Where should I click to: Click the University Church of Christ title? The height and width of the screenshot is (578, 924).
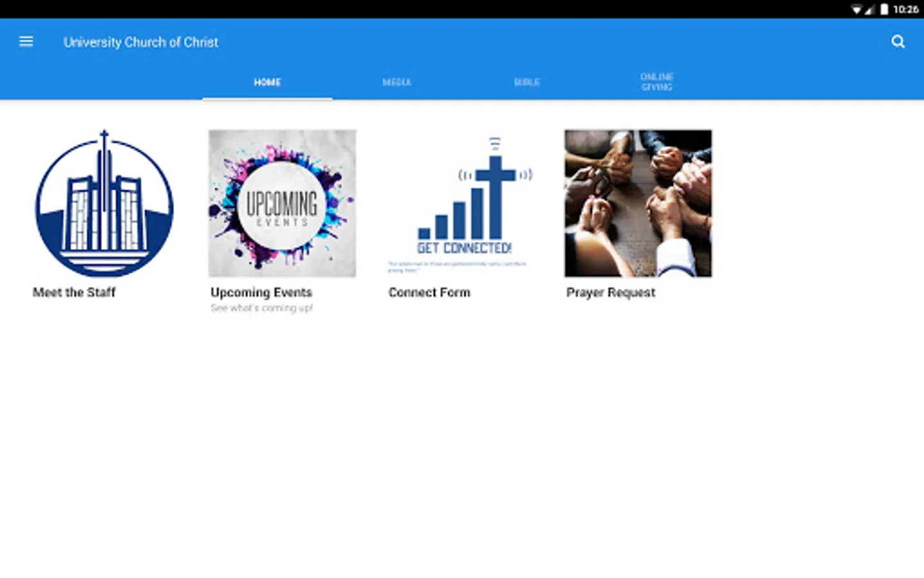[141, 42]
